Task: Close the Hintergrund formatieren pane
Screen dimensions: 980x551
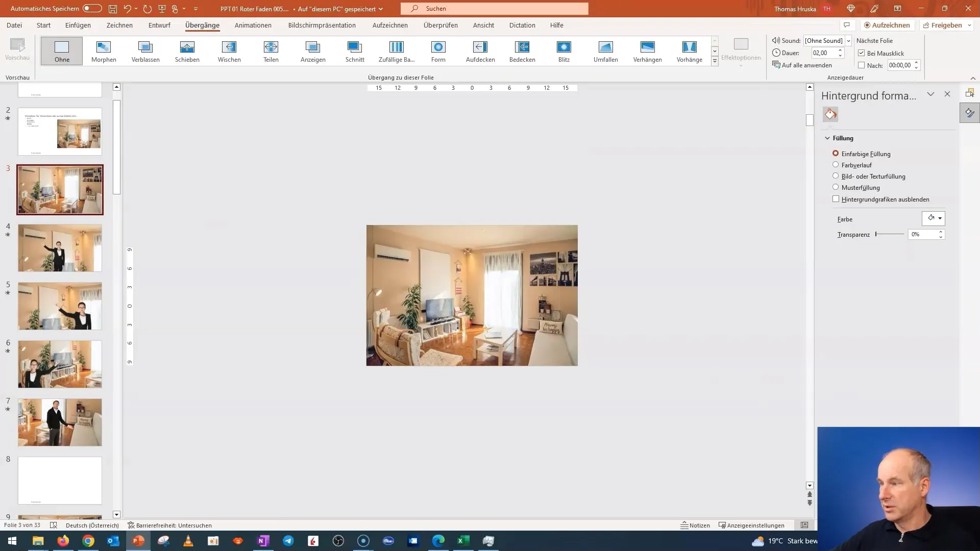Action: [947, 94]
